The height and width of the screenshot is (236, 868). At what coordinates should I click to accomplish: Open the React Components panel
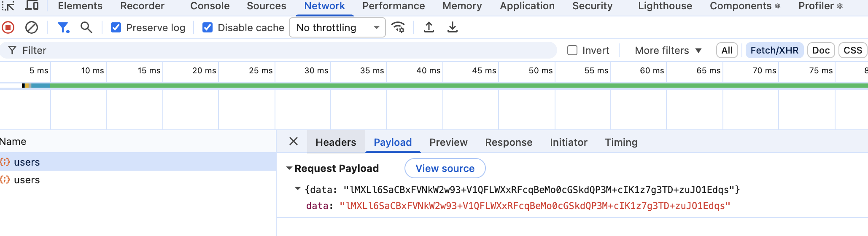[745, 6]
